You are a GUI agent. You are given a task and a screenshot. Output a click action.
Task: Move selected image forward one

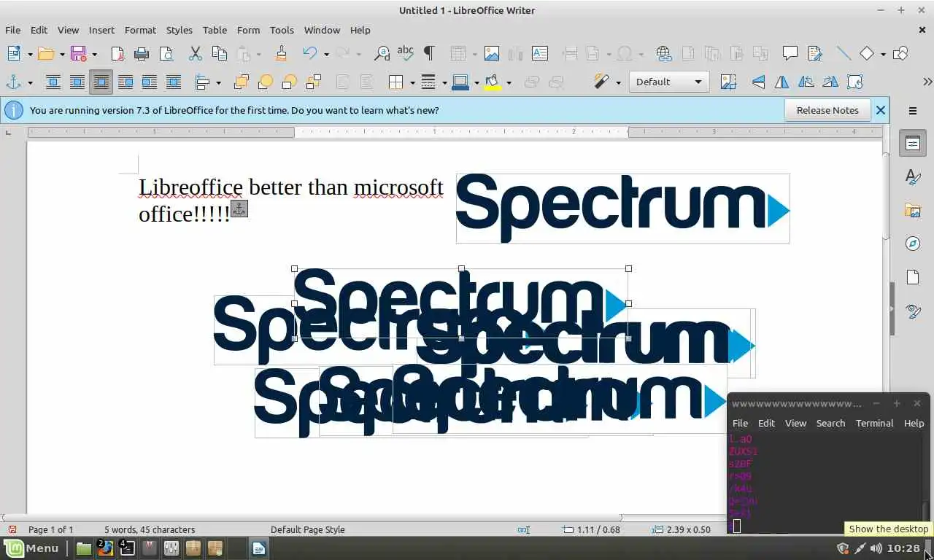coord(265,82)
